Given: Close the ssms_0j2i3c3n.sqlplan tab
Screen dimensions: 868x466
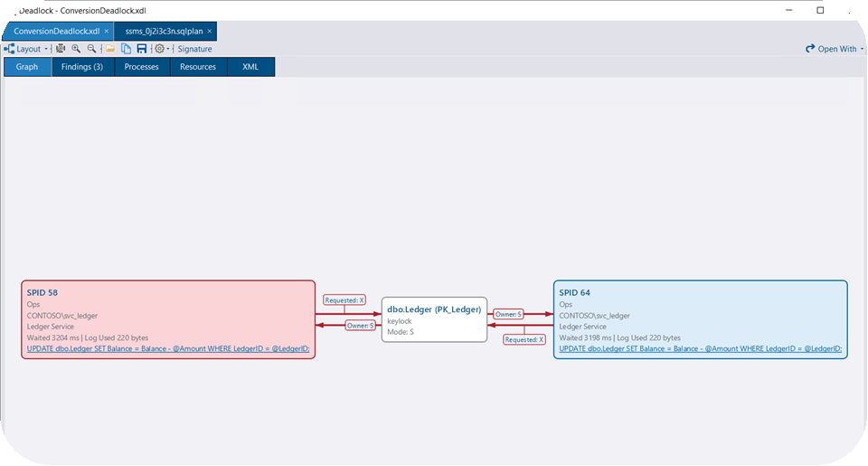Looking at the screenshot, I should coord(209,31).
